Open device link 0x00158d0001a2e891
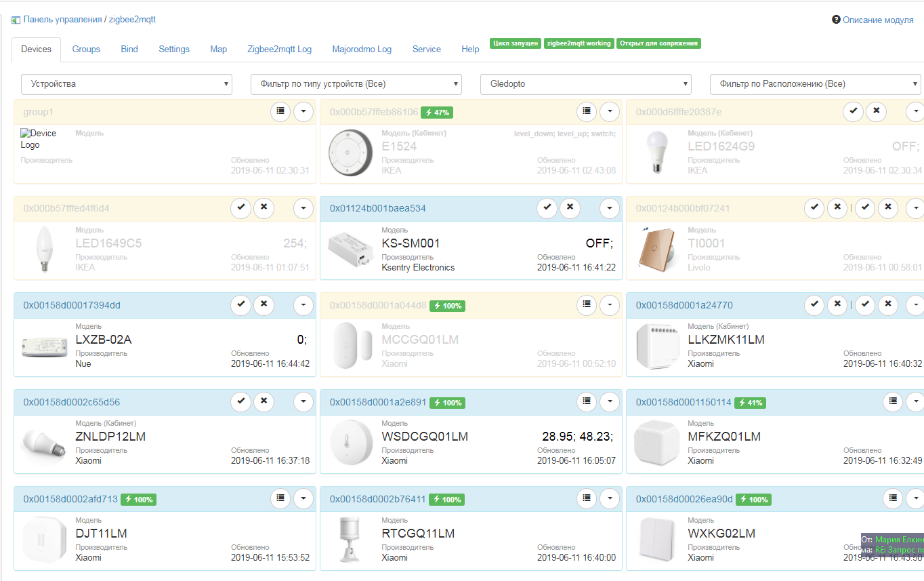This screenshot has height=581, width=924. 378,402
